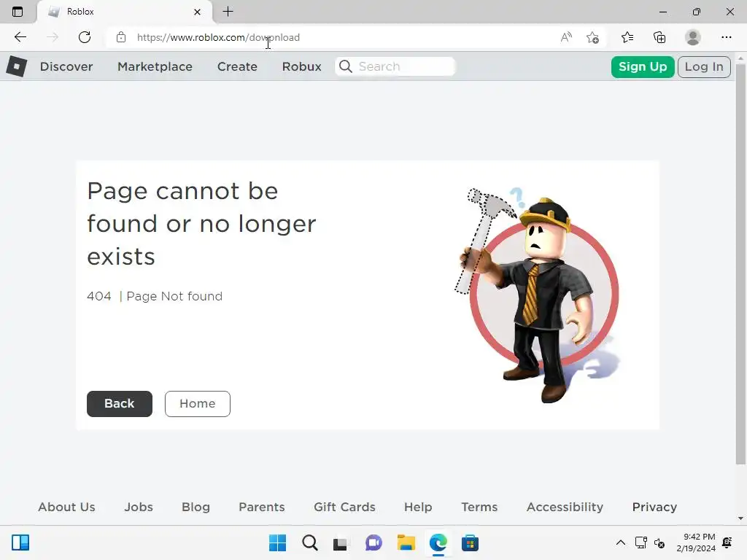Go back with the browser back arrow
747x560 pixels.
pos(20,37)
